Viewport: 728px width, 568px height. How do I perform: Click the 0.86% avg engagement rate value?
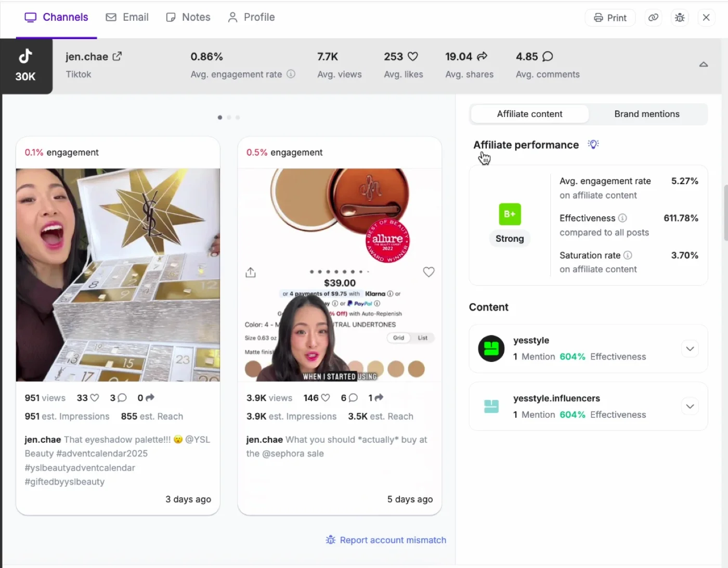(206, 56)
